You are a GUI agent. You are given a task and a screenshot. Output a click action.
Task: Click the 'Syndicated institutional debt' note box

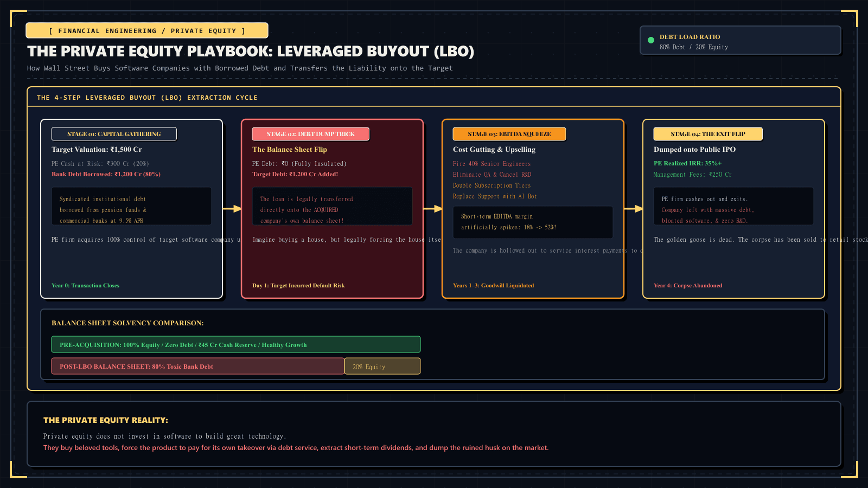131,206
